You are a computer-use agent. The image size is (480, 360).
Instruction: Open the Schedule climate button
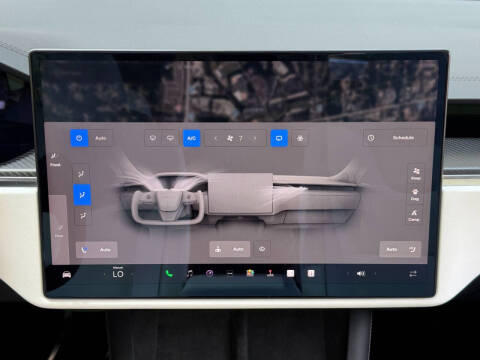(395, 138)
